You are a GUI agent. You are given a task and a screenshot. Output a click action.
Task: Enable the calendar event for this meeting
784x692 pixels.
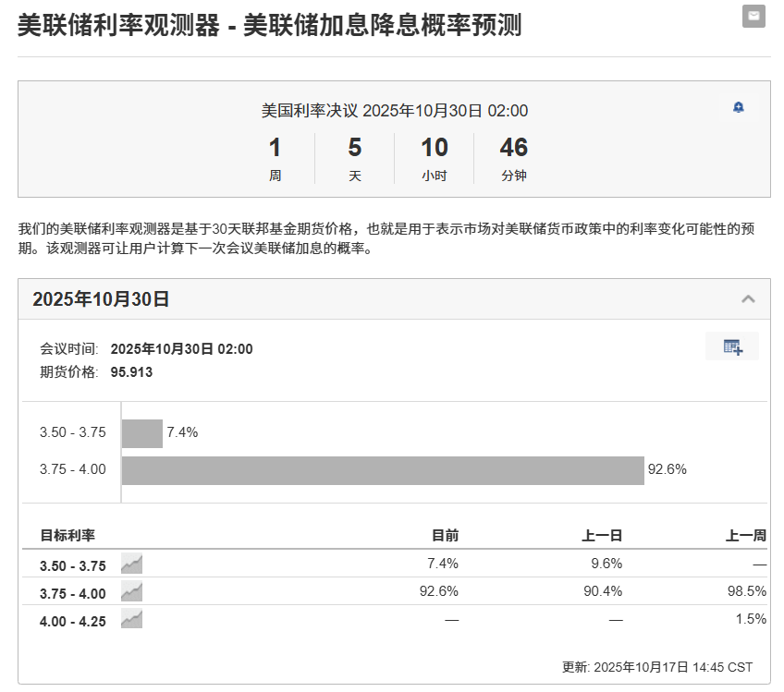coord(731,345)
